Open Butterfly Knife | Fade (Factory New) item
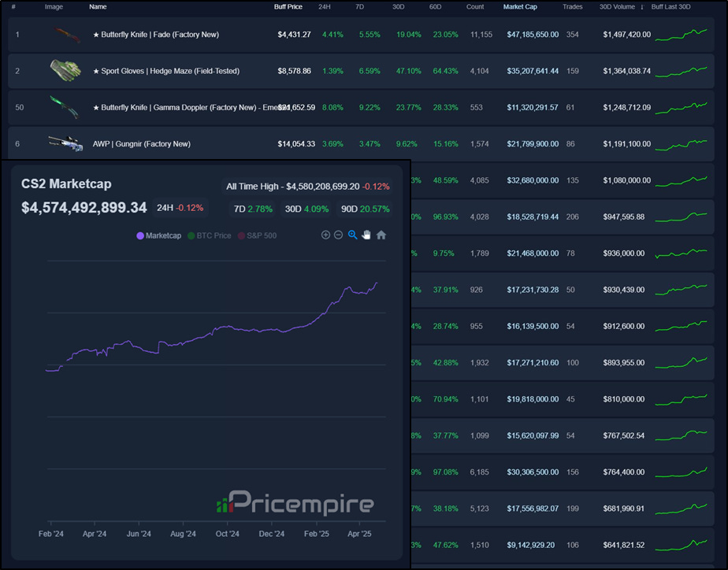 point(155,35)
